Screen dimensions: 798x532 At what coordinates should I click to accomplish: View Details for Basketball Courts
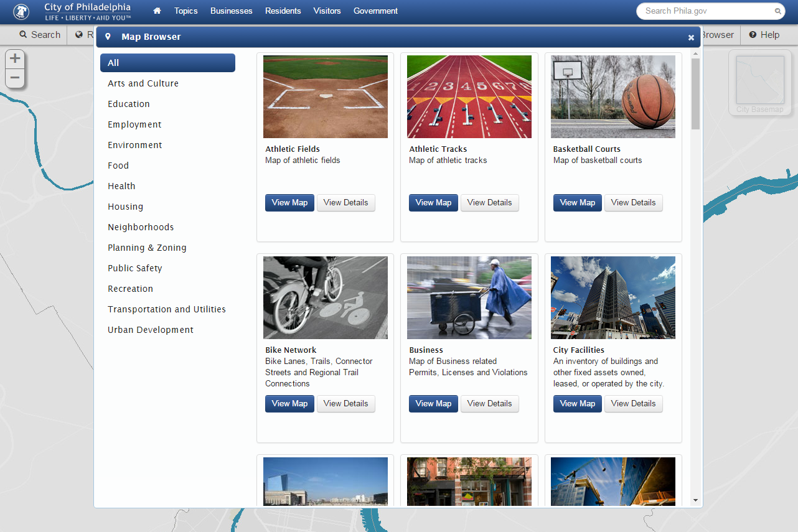[x=634, y=203]
